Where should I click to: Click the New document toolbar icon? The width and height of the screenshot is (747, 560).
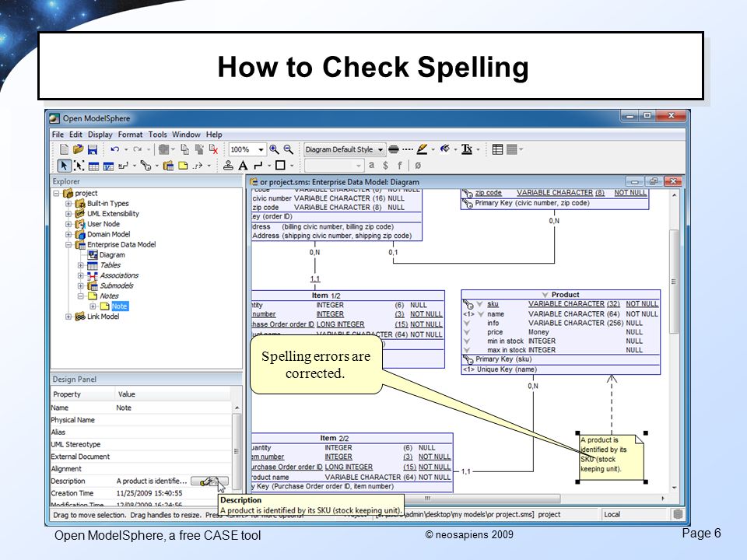tap(65, 149)
